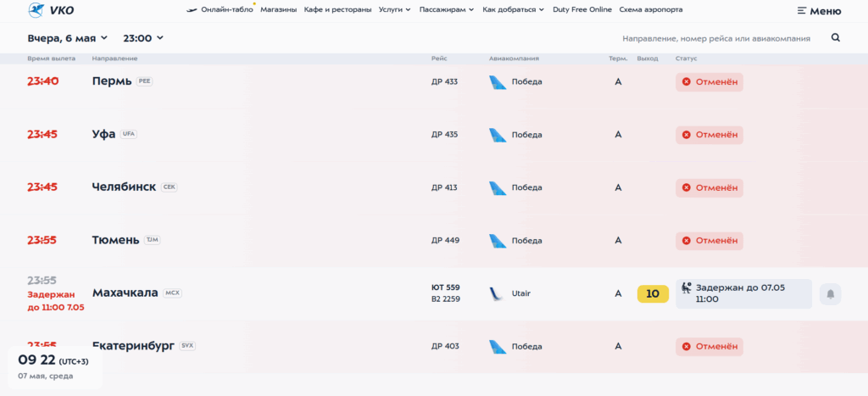868x396 pixels.
Task: Click red Задержан до 11:00 7.05 text
Action: tap(56, 301)
